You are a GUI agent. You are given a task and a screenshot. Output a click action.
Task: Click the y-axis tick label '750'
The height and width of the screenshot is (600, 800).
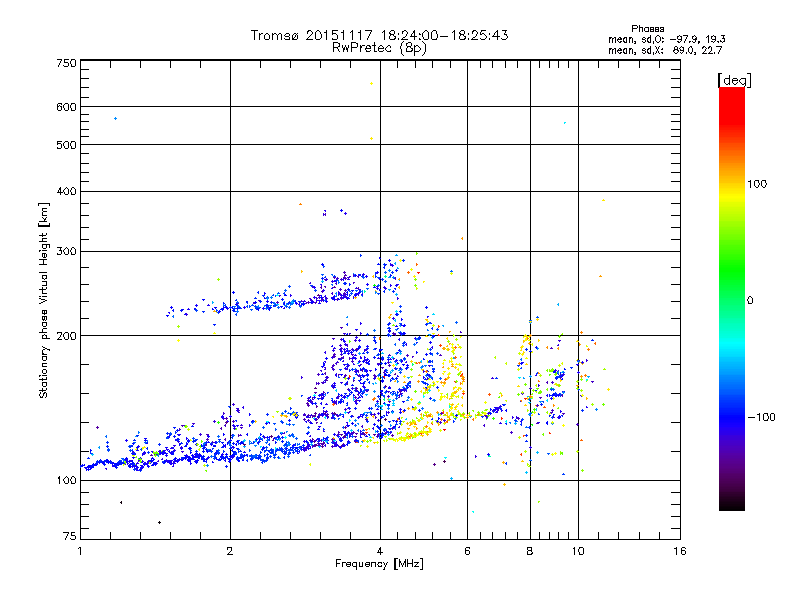point(66,63)
